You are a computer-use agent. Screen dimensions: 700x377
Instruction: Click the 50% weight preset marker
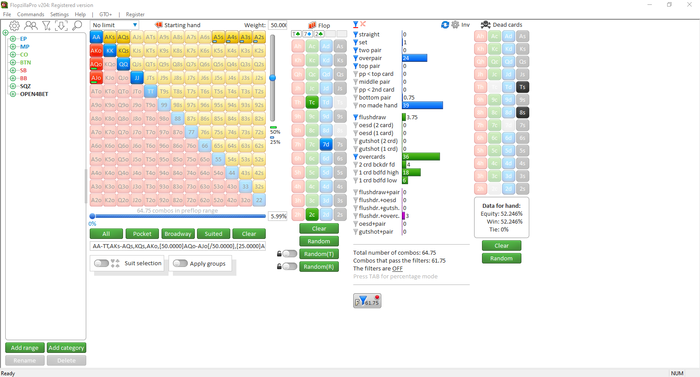tap(274, 130)
